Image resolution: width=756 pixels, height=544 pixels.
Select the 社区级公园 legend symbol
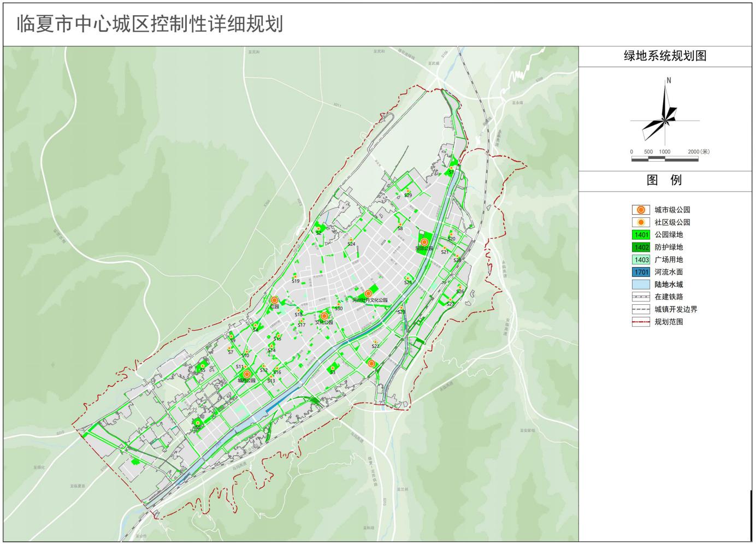641,222
